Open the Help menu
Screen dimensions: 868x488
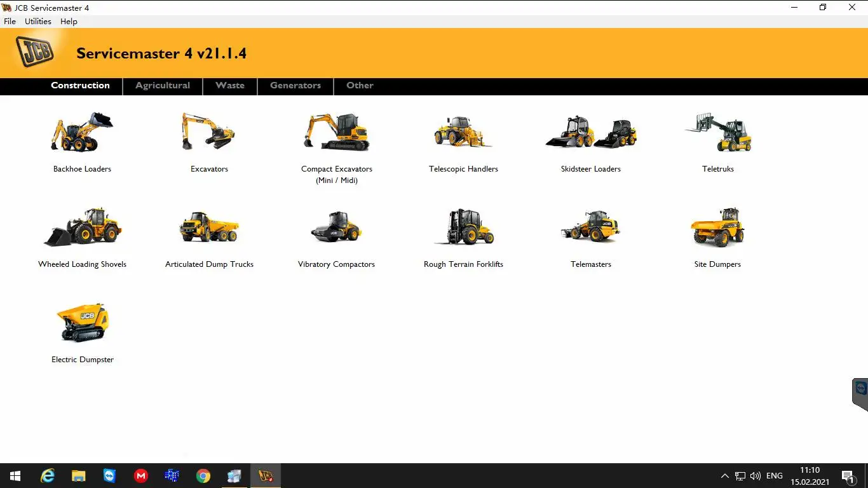(x=69, y=21)
